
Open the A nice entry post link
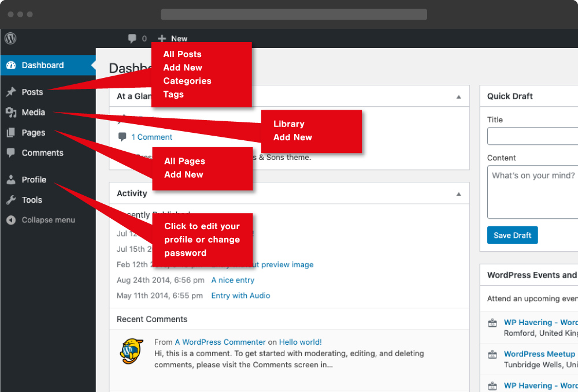click(x=232, y=280)
